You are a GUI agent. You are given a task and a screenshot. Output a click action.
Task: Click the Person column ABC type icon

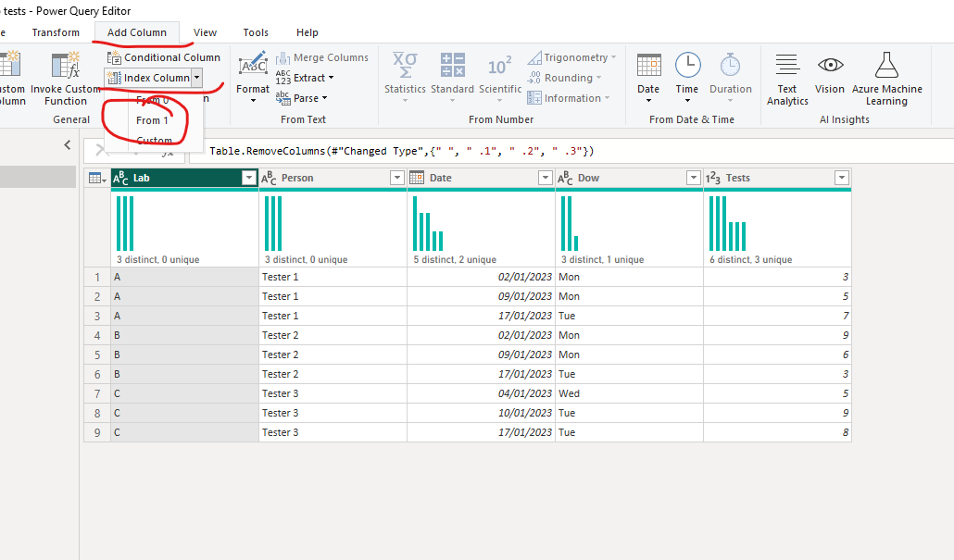pyautogui.click(x=269, y=178)
